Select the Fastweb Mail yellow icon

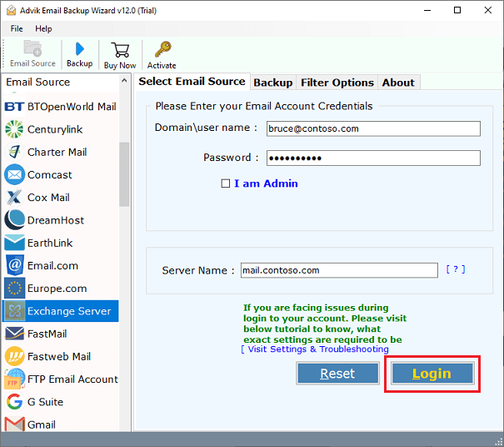14,357
